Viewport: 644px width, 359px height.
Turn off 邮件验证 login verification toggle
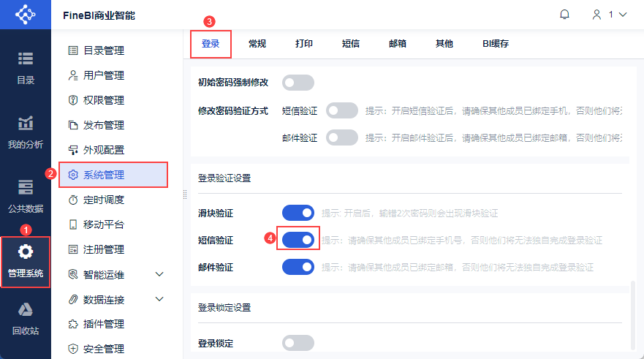click(x=298, y=267)
